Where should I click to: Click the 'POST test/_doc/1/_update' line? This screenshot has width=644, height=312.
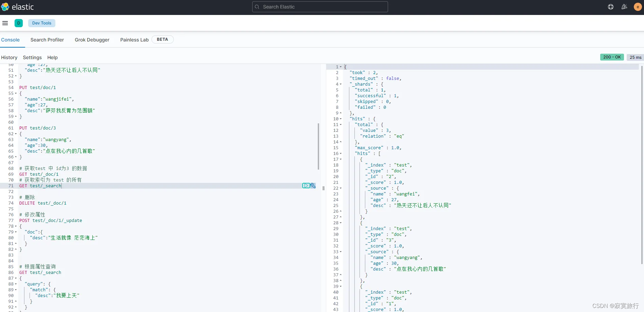(51, 220)
